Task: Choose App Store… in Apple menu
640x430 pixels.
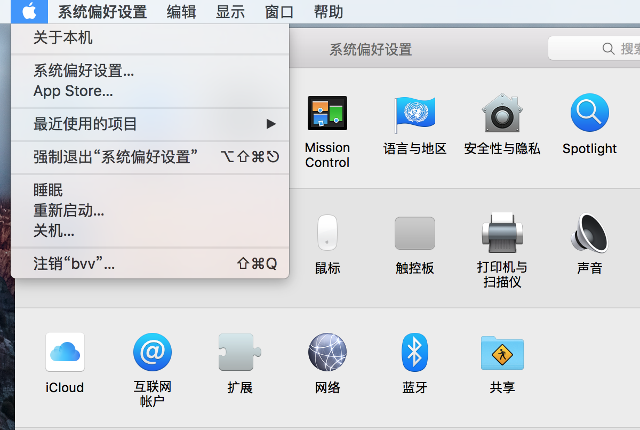Action: [x=150, y=91]
